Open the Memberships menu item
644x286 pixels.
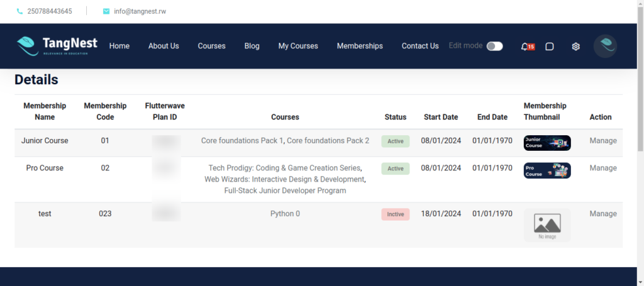(x=360, y=46)
